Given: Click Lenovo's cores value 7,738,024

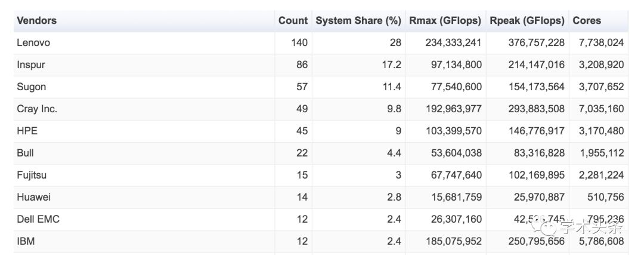Looking at the screenshot, I should (601, 42).
